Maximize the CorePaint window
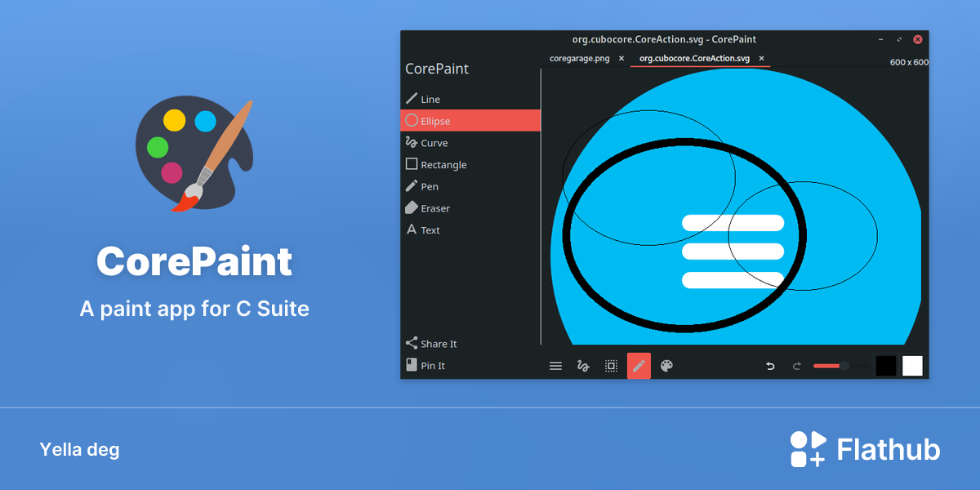 pos(899,39)
